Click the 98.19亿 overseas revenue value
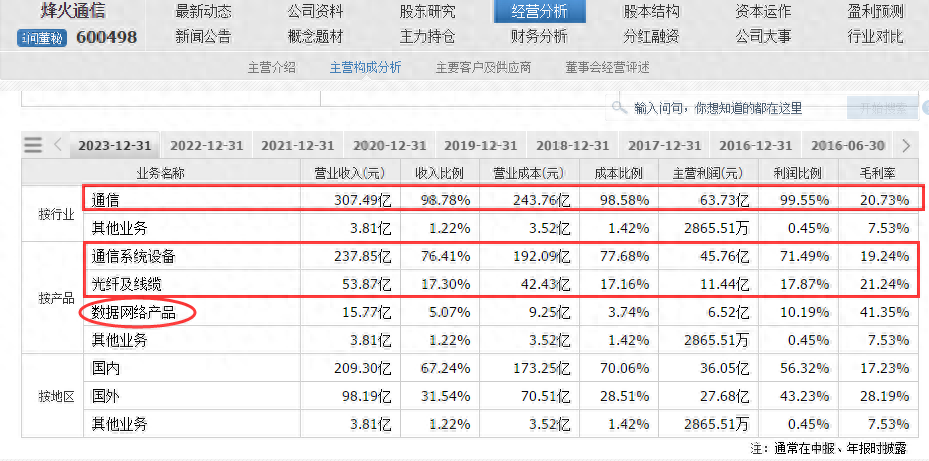 pos(367,396)
